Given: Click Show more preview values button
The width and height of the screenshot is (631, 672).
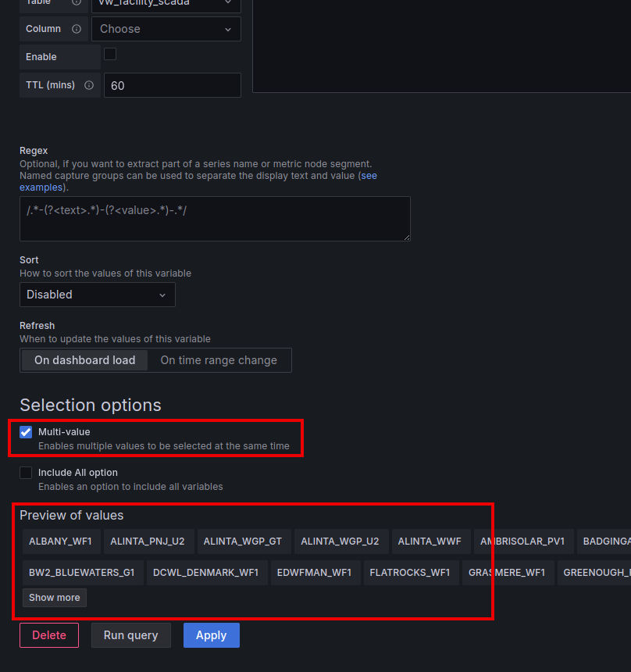Looking at the screenshot, I should pos(55,598).
